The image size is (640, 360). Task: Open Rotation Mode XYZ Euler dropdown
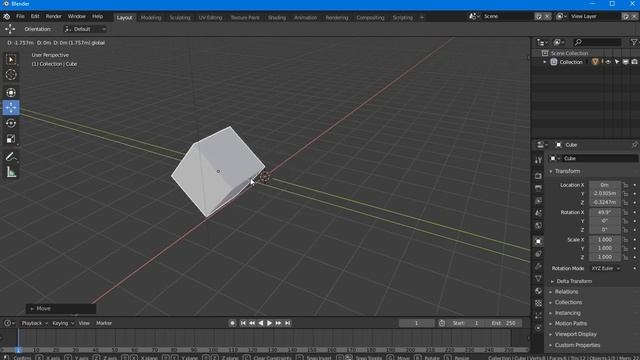(x=606, y=269)
